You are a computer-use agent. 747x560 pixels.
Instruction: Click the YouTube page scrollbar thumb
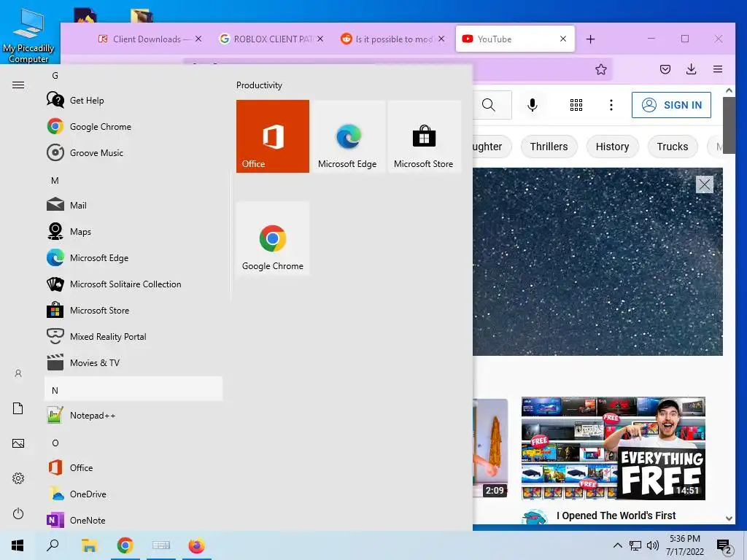[x=729, y=125]
